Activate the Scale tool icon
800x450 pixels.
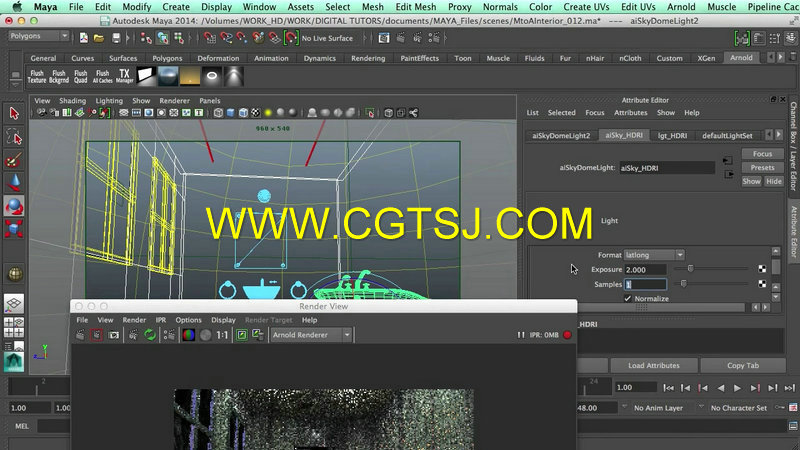pos(14,229)
